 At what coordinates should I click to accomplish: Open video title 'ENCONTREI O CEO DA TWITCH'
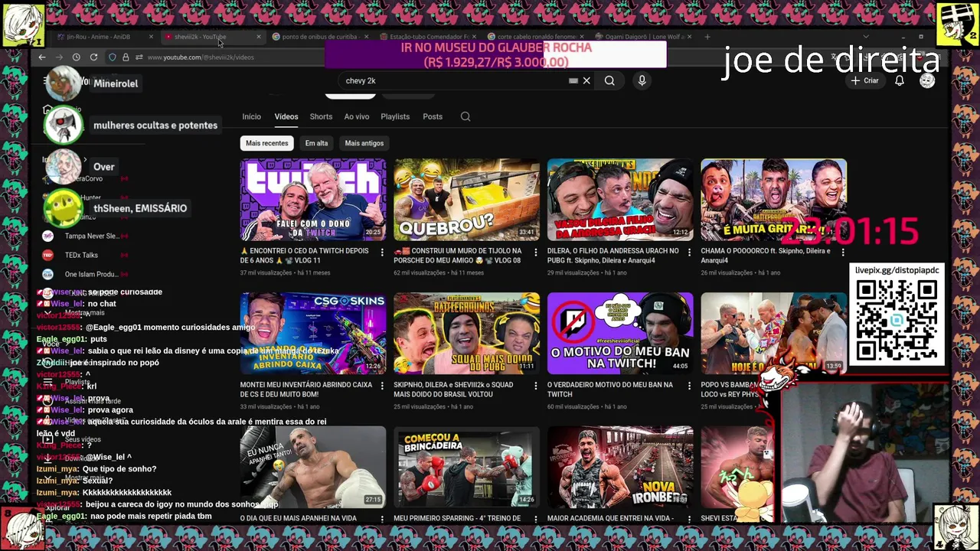(x=305, y=255)
